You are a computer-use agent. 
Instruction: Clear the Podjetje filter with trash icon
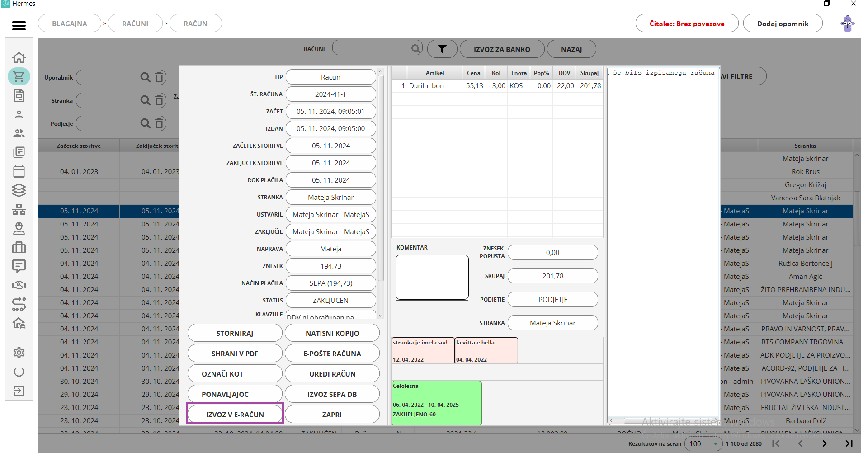pos(159,123)
